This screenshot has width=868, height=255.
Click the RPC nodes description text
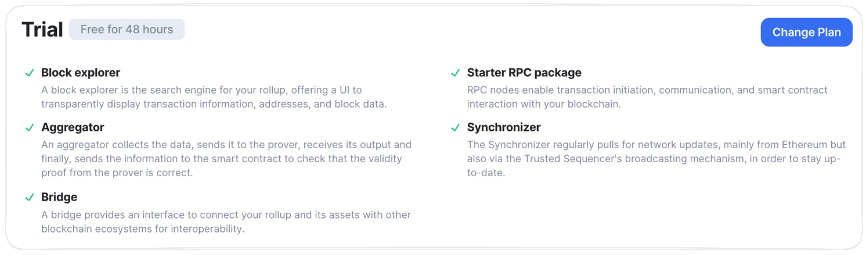(x=647, y=97)
